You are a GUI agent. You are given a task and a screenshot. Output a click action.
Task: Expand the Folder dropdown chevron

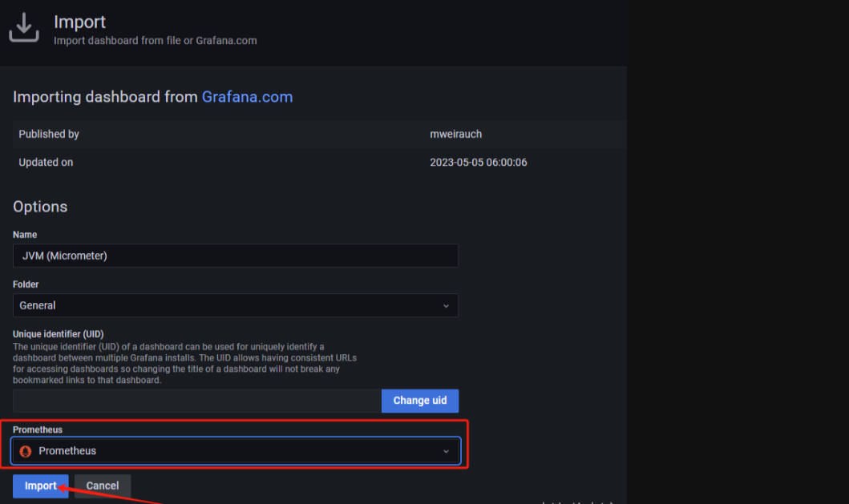[x=447, y=306]
